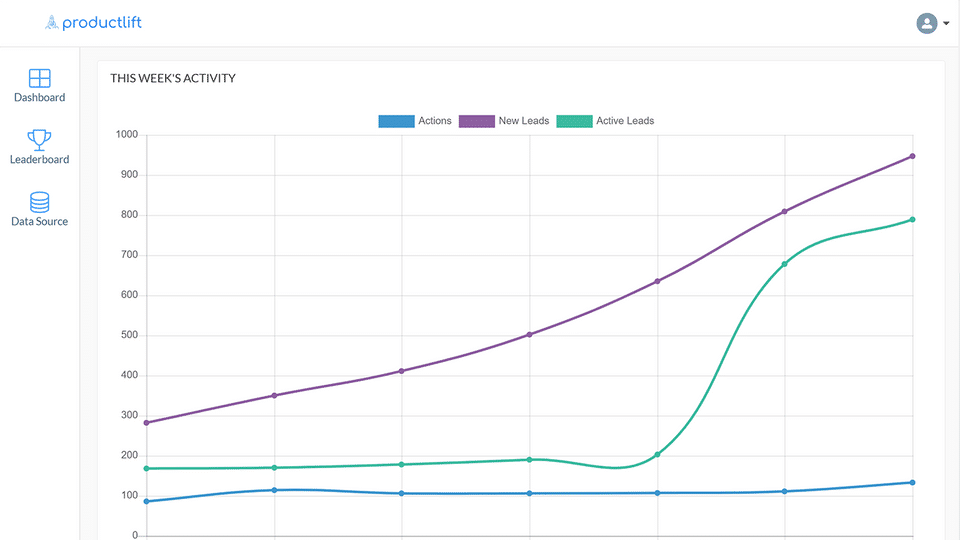Click the Active Leads legend label

[x=625, y=121]
